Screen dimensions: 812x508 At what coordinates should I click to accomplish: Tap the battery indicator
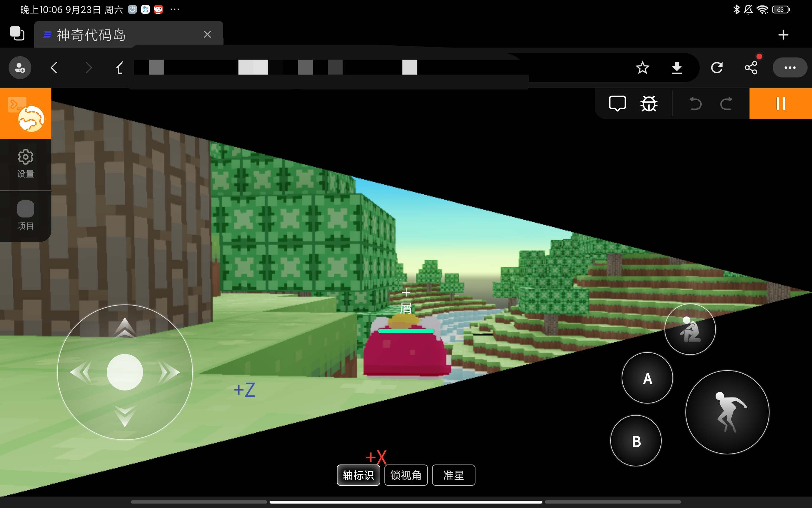(781, 10)
